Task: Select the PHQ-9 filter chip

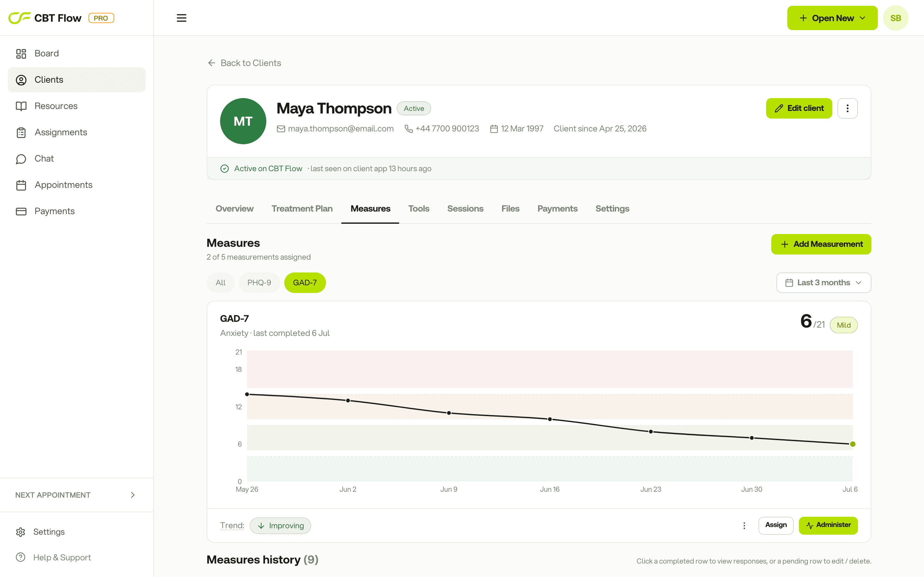Action: pos(259,283)
